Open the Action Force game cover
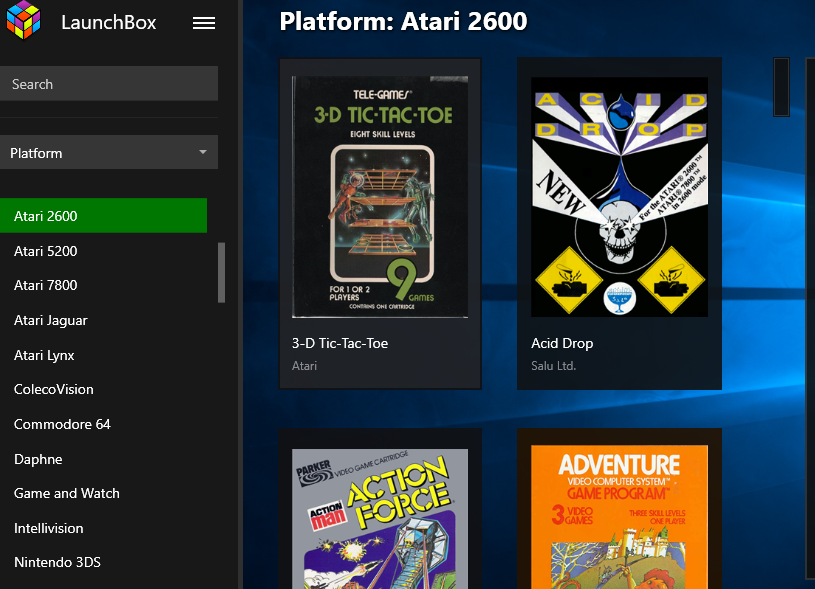 tap(380, 518)
